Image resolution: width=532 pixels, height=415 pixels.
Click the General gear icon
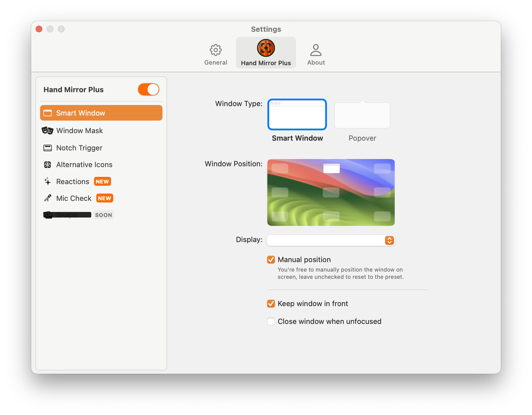click(216, 50)
